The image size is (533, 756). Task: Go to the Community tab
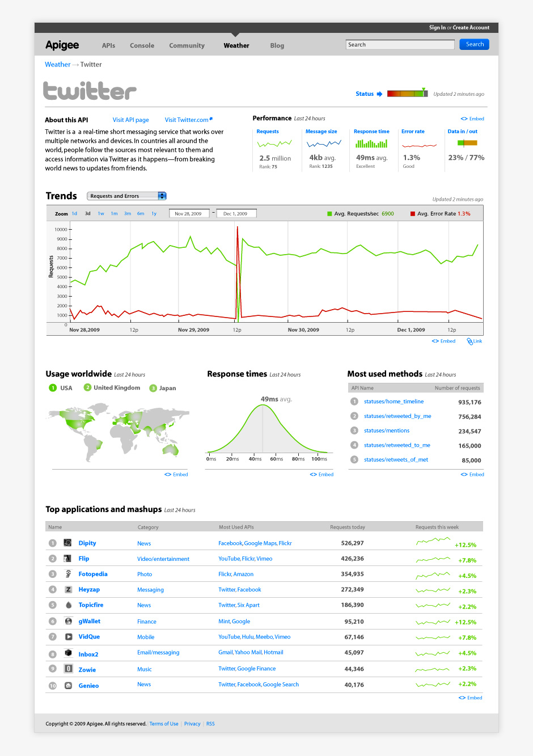coord(187,45)
